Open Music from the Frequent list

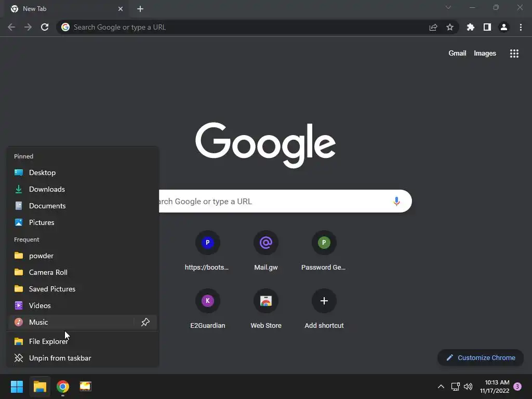pyautogui.click(x=71, y=322)
